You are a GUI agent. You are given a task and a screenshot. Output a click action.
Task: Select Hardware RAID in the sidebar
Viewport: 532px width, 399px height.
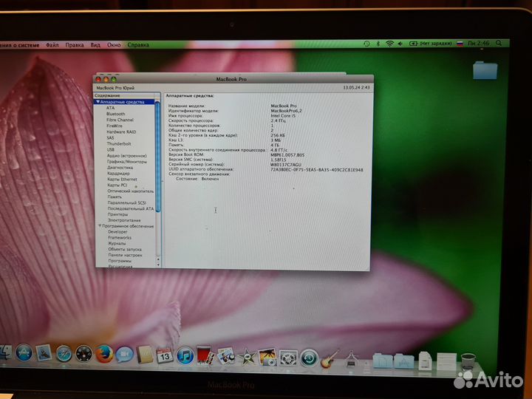121,132
